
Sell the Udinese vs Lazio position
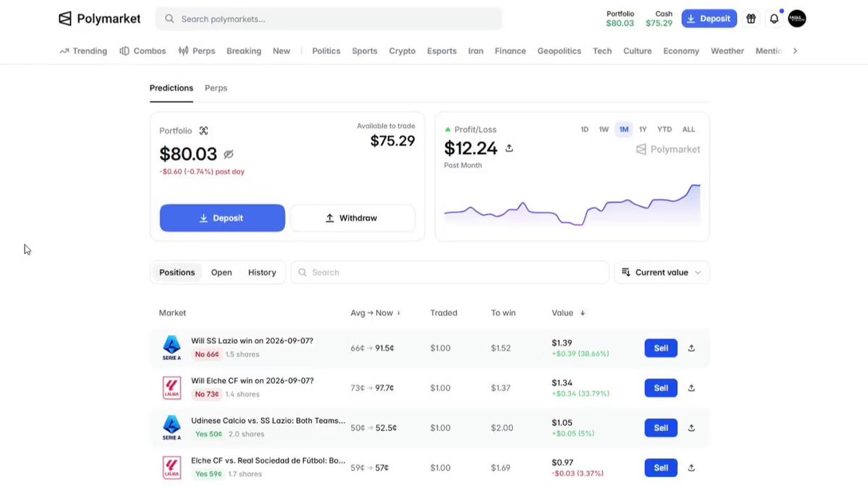tap(661, 427)
